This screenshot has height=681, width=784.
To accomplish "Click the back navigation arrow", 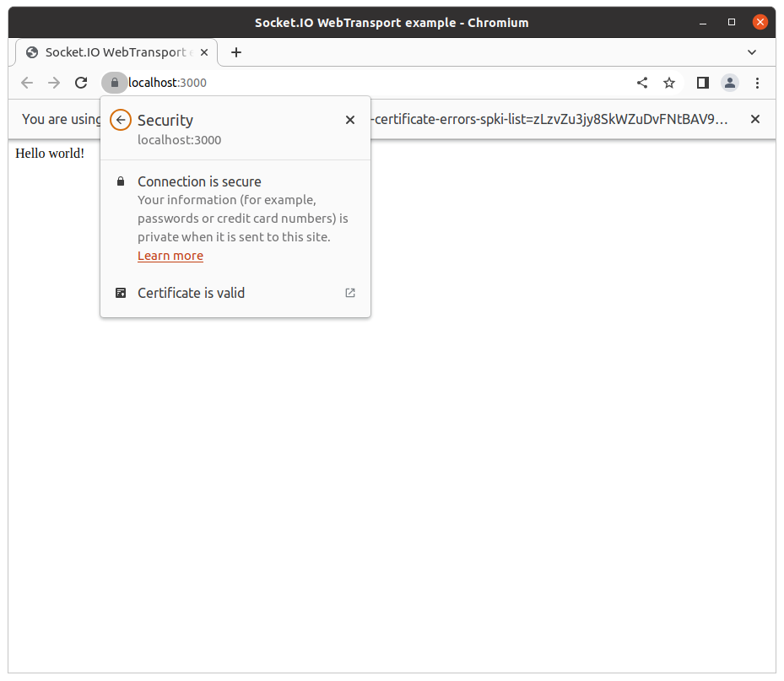I will [27, 83].
